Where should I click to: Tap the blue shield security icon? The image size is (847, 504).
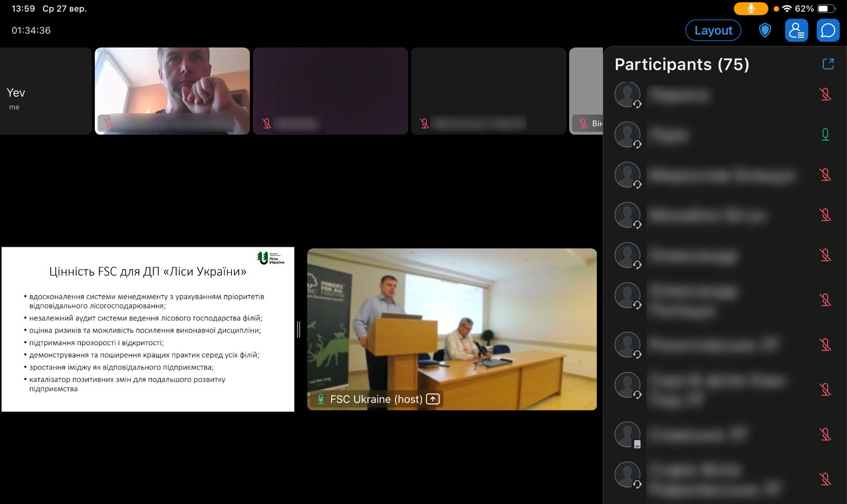[x=764, y=30]
